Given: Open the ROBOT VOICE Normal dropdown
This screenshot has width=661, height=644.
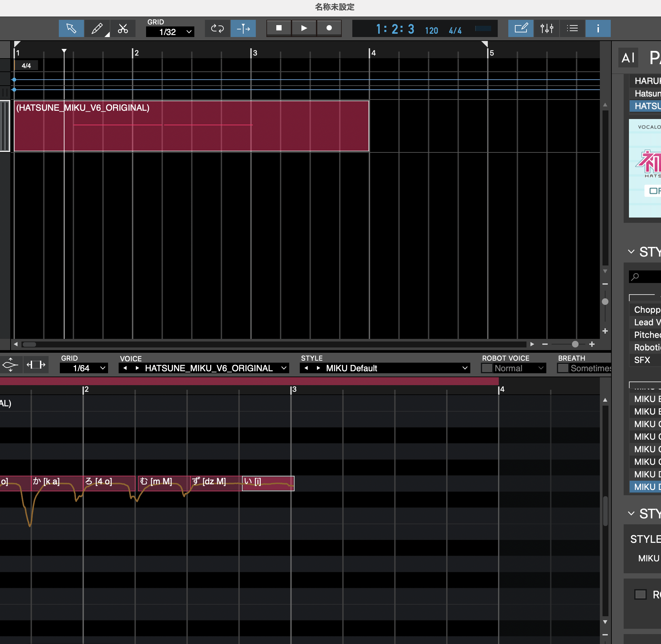Looking at the screenshot, I should (519, 368).
